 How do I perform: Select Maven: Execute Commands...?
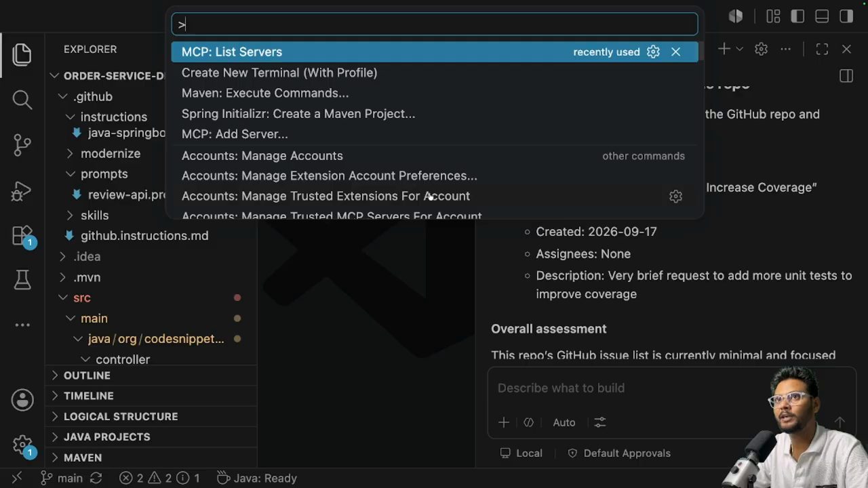tap(435, 93)
